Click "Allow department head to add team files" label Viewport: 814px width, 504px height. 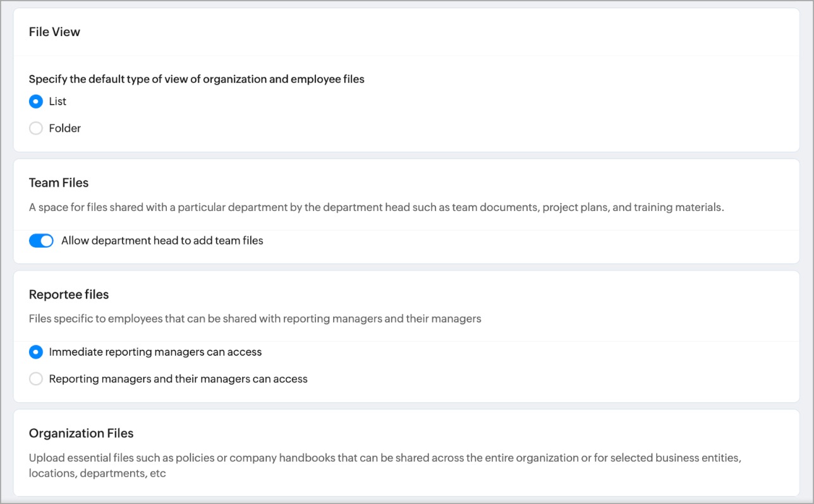pos(162,241)
